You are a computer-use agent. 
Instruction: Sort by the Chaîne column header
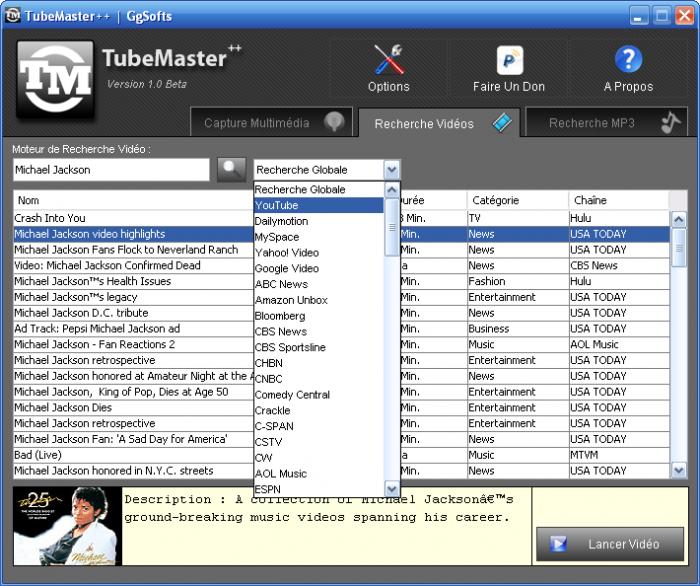(x=619, y=200)
